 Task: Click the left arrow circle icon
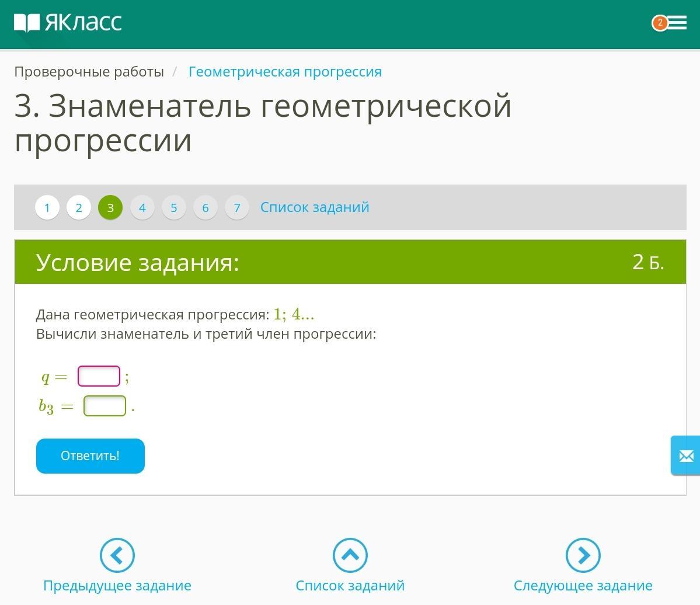coord(117,555)
